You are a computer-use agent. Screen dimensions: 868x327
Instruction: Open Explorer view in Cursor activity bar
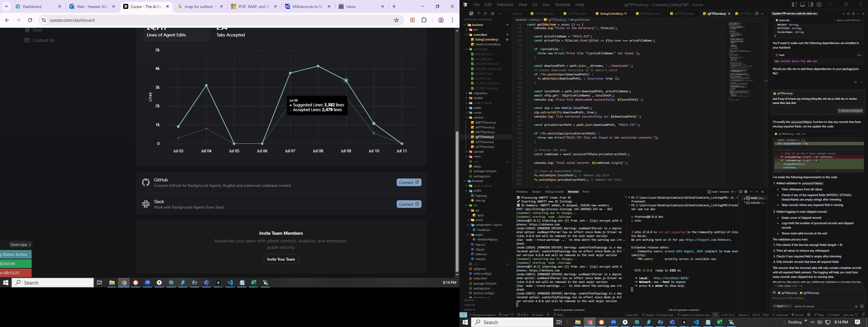coord(471,13)
